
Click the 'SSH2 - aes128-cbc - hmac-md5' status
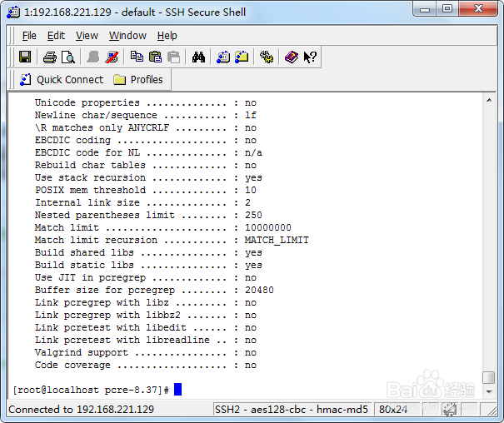292,410
